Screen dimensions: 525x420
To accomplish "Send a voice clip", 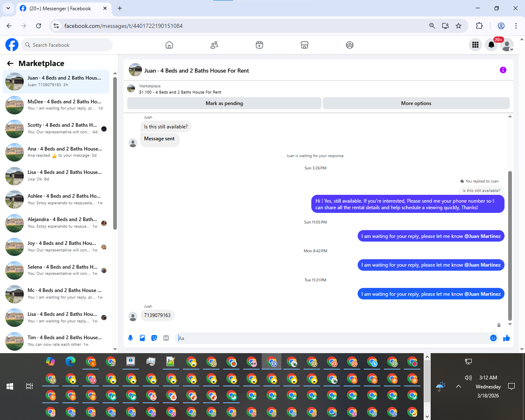I will pos(130,338).
